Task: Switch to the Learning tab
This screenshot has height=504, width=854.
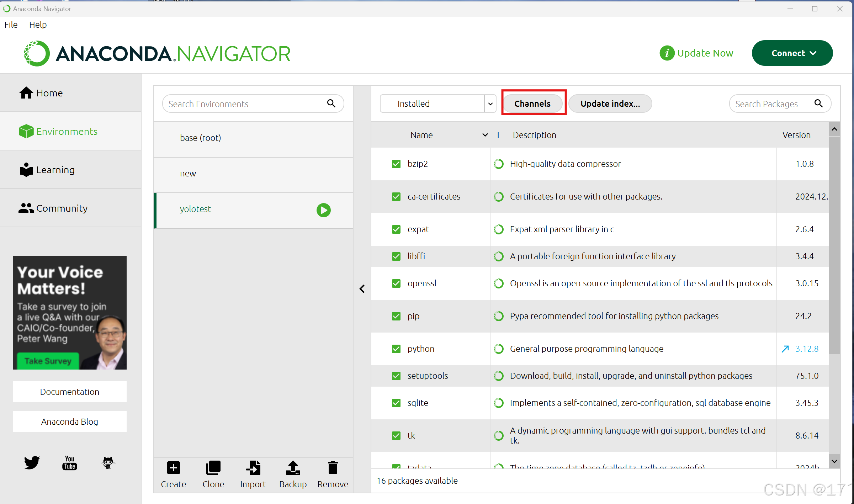Action: pyautogui.click(x=55, y=170)
